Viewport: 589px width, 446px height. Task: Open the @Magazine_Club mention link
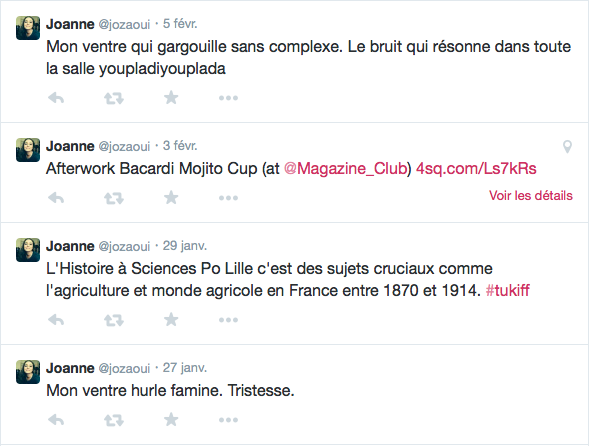[x=346, y=169]
